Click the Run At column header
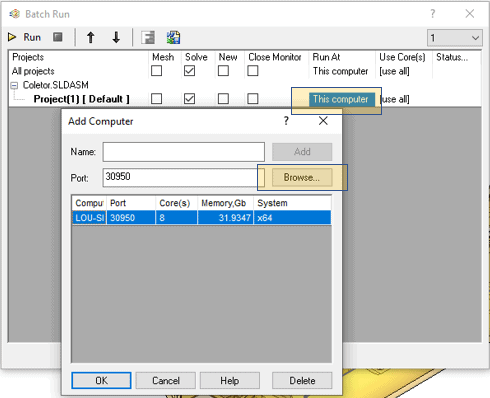This screenshot has width=490, height=398. click(326, 57)
